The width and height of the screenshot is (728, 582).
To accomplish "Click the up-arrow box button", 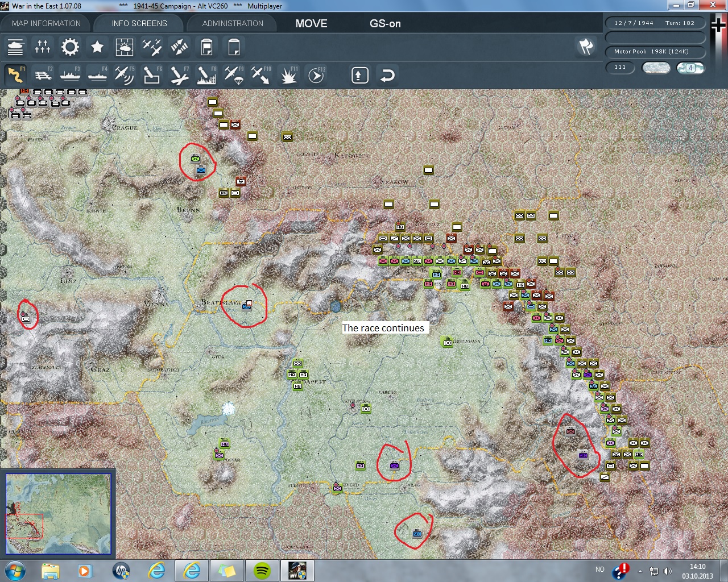I will tap(360, 75).
